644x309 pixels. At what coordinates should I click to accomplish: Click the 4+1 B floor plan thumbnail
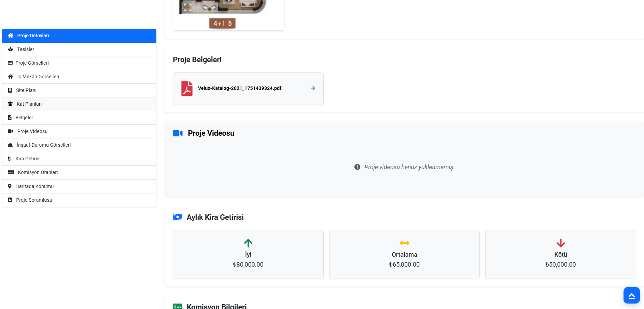tap(228, 14)
